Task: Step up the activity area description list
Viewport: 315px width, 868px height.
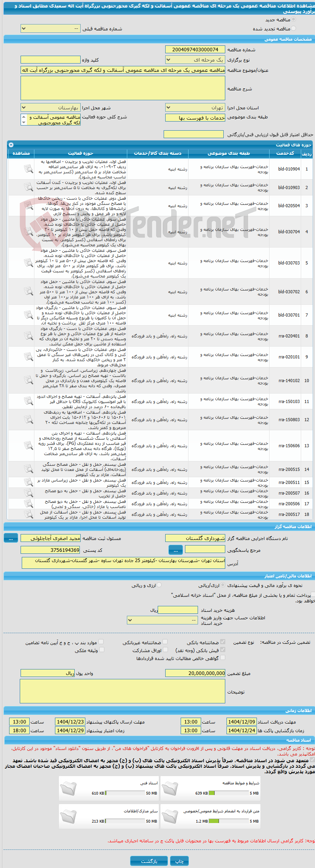Action: coord(24,117)
